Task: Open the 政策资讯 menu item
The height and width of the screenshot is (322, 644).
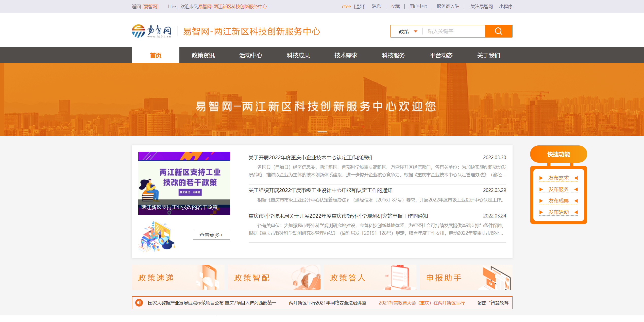Action: (203, 55)
